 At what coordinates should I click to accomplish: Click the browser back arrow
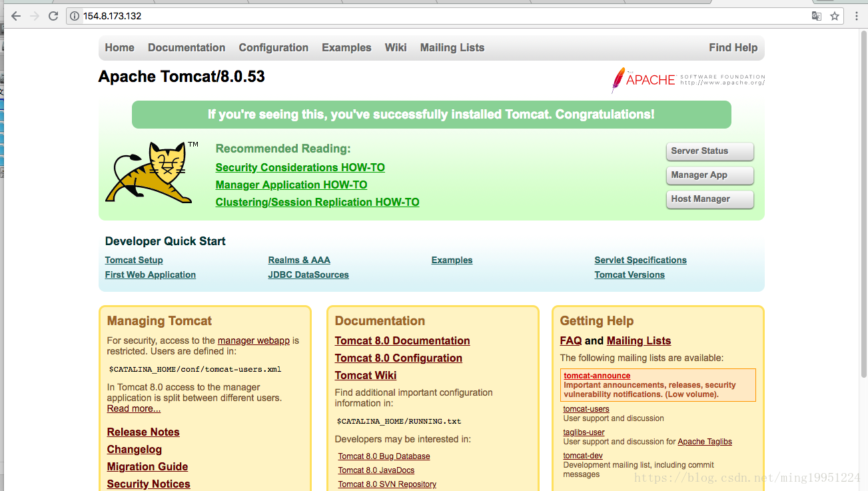coord(16,16)
